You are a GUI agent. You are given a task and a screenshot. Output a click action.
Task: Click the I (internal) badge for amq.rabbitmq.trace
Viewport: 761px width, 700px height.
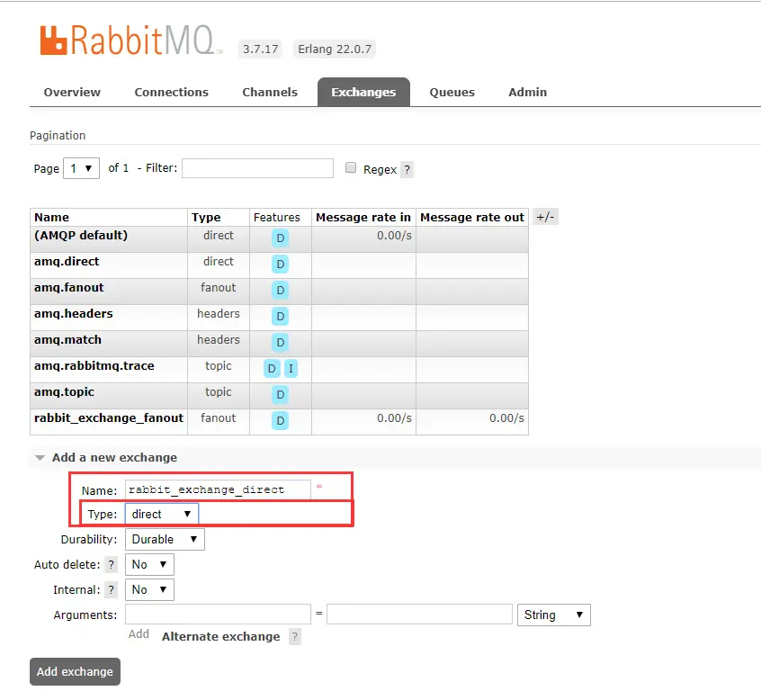pos(291,369)
